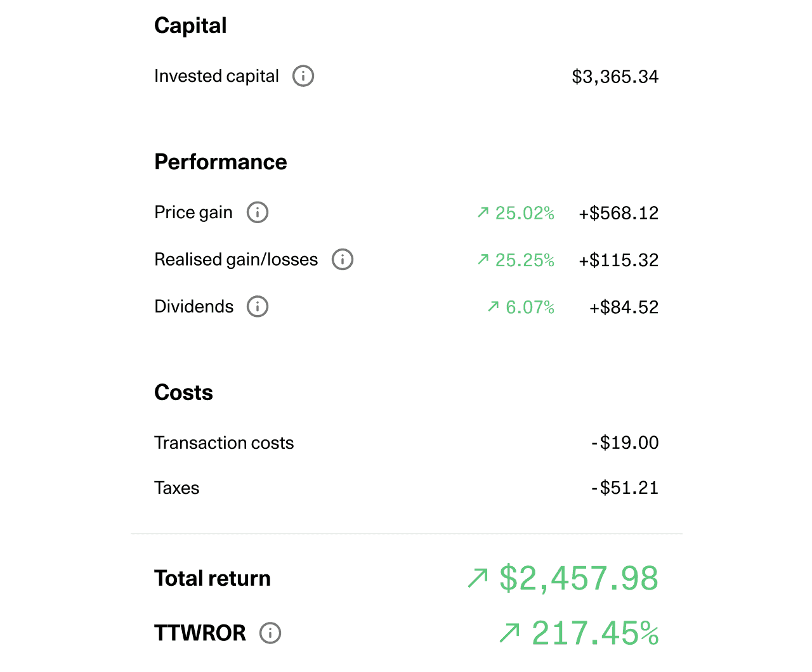Click the Price gain value +$568.12
812x672 pixels.
(619, 213)
